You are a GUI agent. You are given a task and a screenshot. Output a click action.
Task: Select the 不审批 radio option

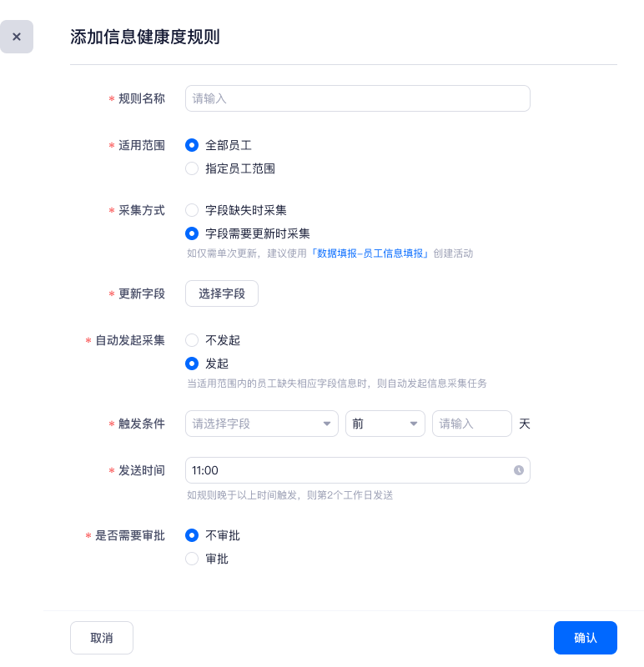coord(192,535)
